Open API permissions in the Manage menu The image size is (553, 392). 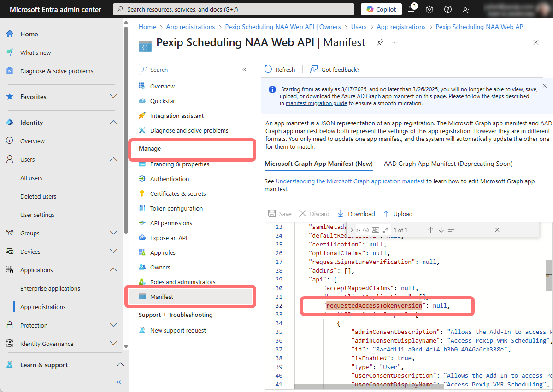171,223
